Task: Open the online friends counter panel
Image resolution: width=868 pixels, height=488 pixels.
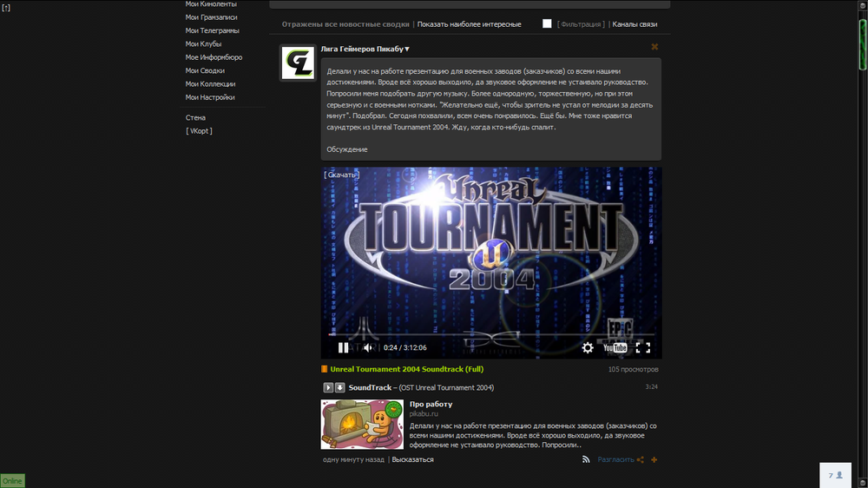Action: (836, 476)
